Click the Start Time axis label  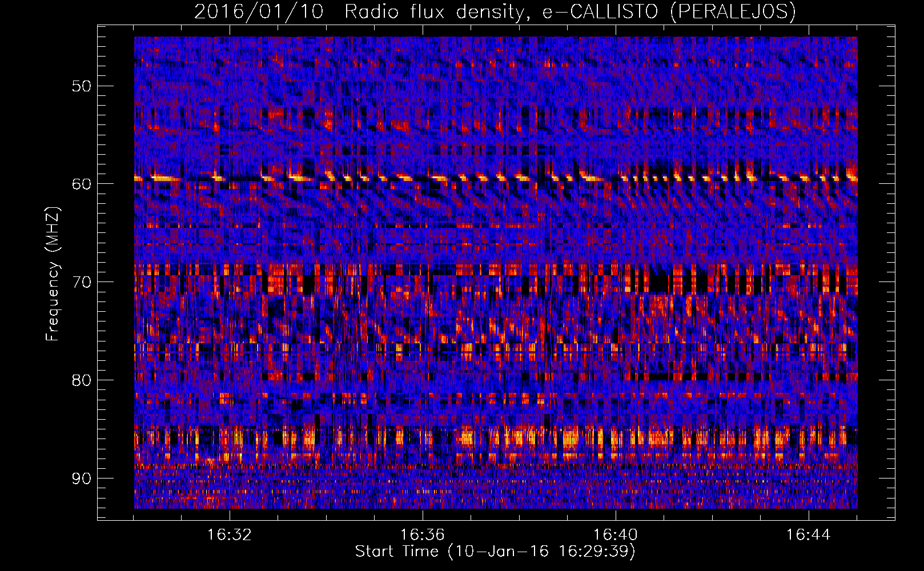coord(495,552)
